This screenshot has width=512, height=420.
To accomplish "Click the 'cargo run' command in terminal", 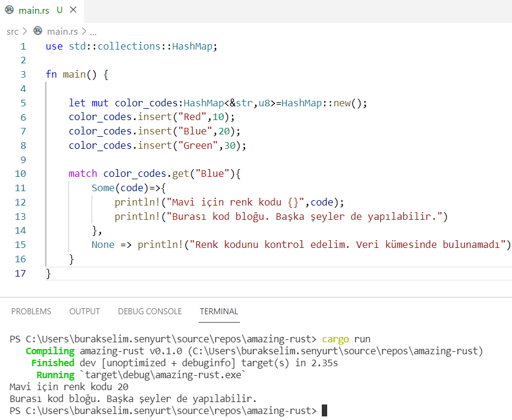I will coord(346,339).
